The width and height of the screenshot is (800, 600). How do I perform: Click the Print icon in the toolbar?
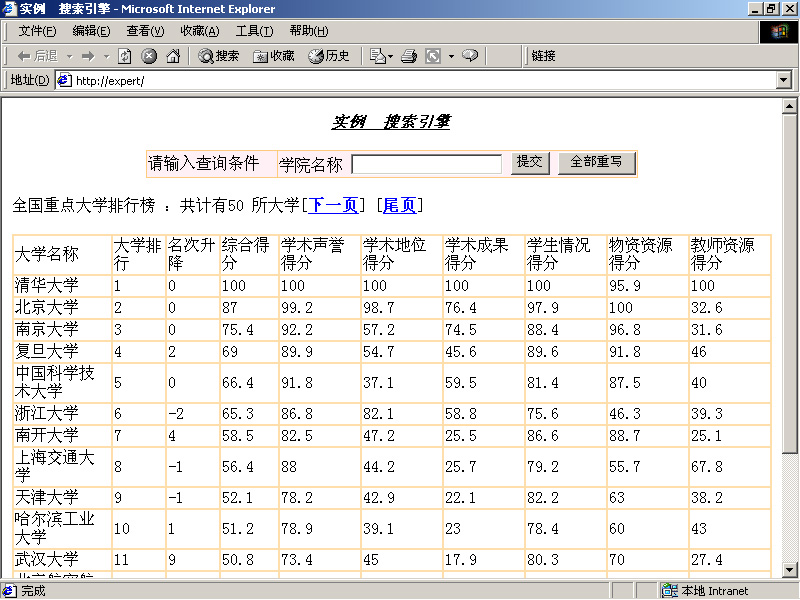[409, 56]
